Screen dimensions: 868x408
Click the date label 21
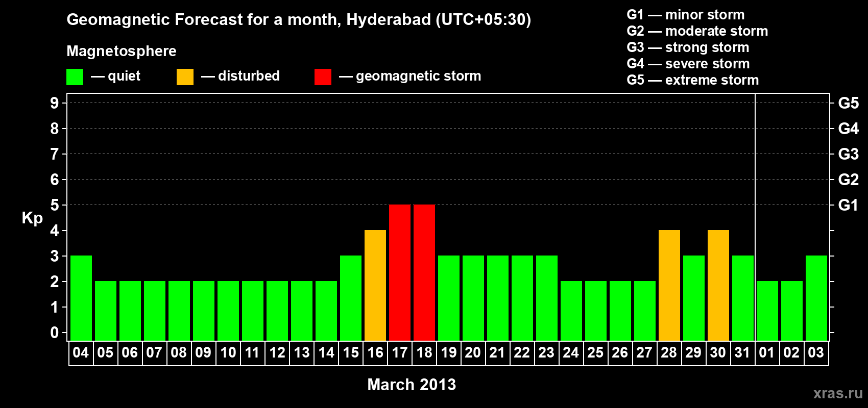click(497, 352)
